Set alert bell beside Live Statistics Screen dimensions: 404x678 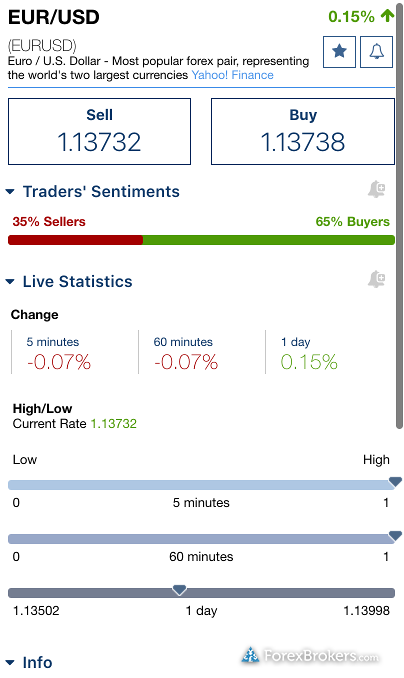(x=376, y=279)
